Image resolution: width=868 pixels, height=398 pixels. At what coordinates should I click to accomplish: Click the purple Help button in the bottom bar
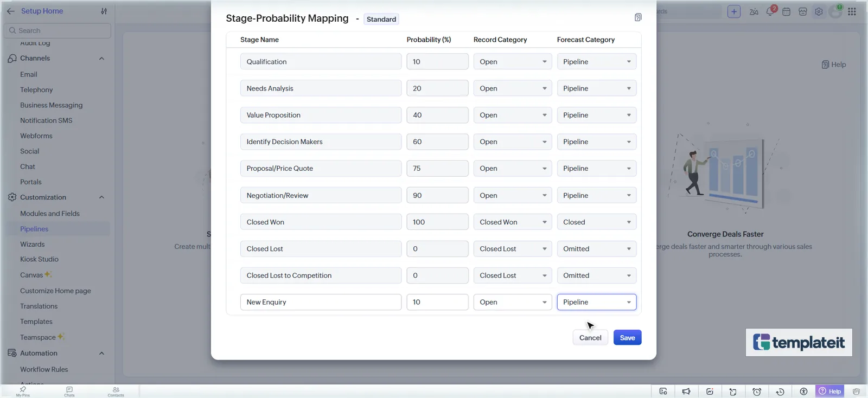(830, 391)
